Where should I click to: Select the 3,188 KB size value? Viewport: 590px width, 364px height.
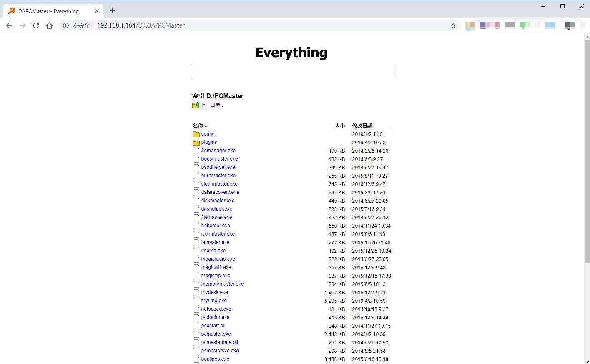coord(335,359)
